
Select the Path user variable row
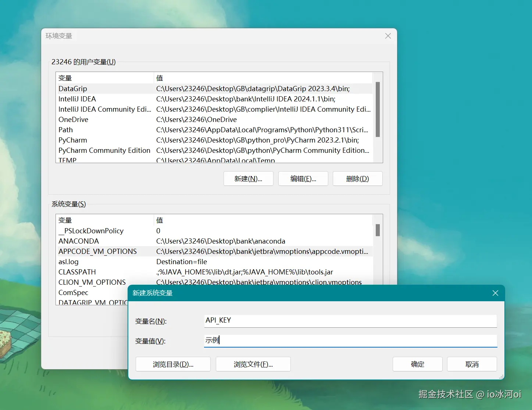coord(214,130)
